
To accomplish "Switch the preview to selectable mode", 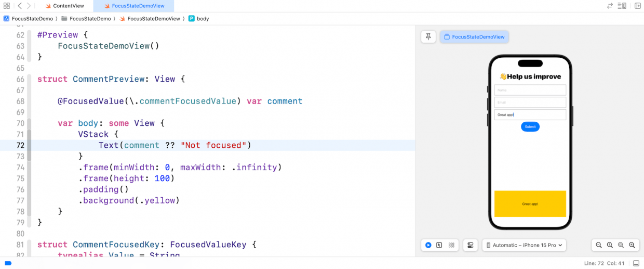I will pyautogui.click(x=439, y=245).
